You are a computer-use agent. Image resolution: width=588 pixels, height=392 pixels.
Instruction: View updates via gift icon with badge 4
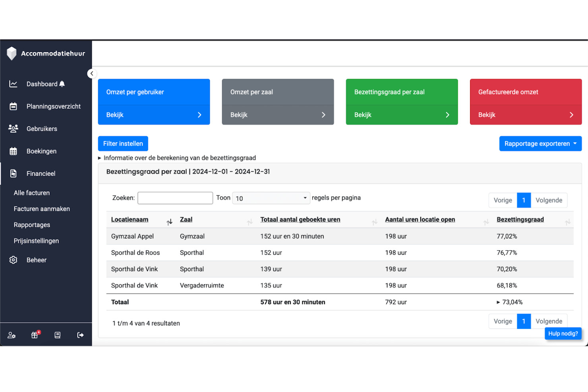tap(35, 335)
